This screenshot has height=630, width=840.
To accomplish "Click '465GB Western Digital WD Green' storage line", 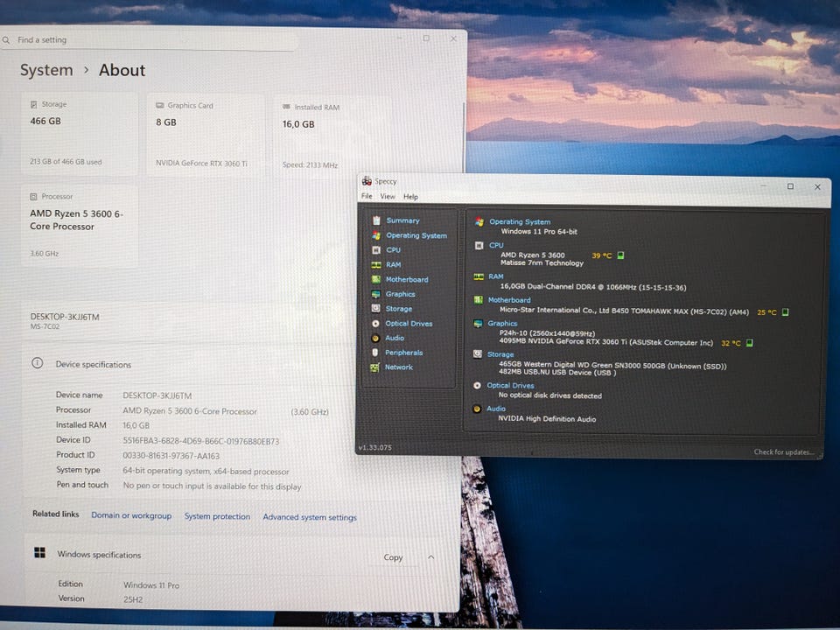I will coord(612,366).
